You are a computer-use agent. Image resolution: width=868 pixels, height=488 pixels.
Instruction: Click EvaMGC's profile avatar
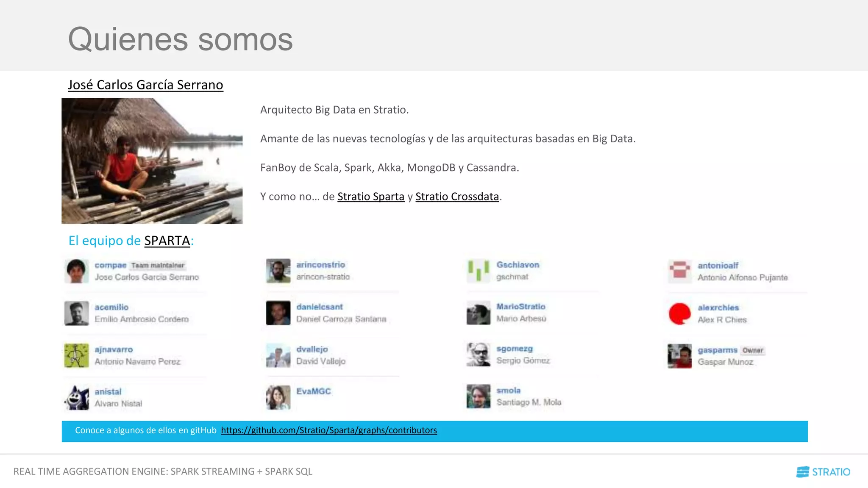point(278,397)
